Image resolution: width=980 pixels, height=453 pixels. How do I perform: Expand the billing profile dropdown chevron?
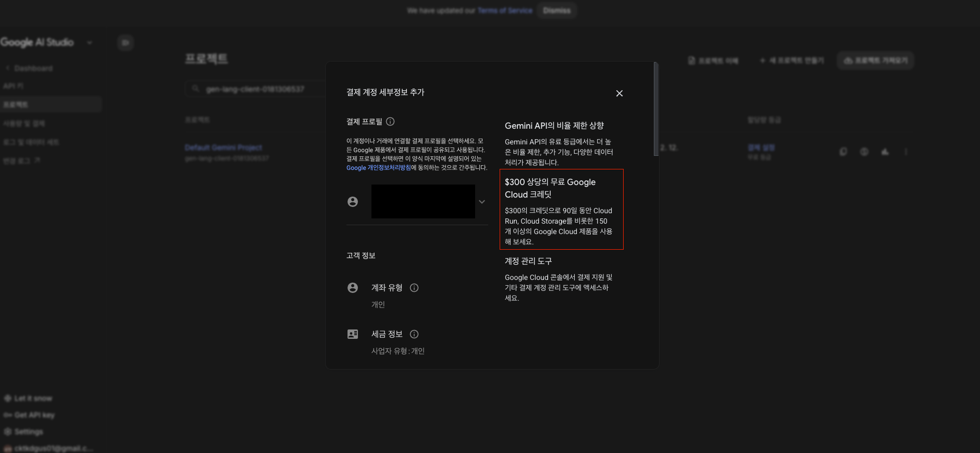[x=482, y=202]
